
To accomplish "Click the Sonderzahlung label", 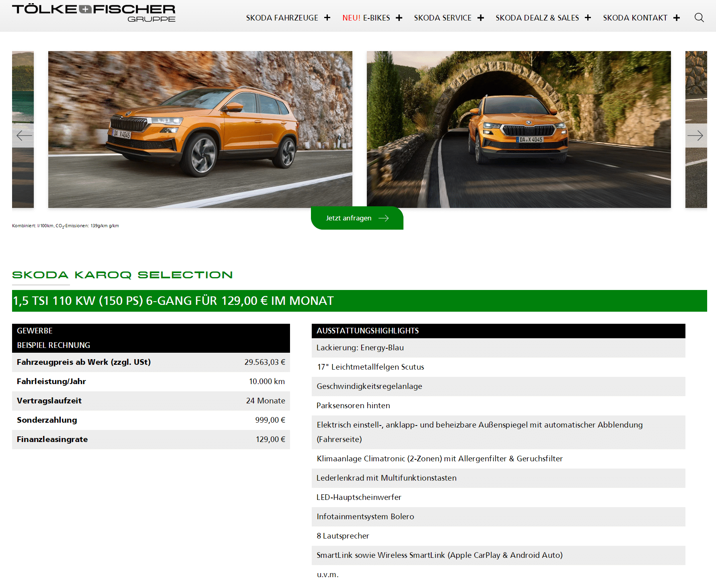I will (47, 420).
